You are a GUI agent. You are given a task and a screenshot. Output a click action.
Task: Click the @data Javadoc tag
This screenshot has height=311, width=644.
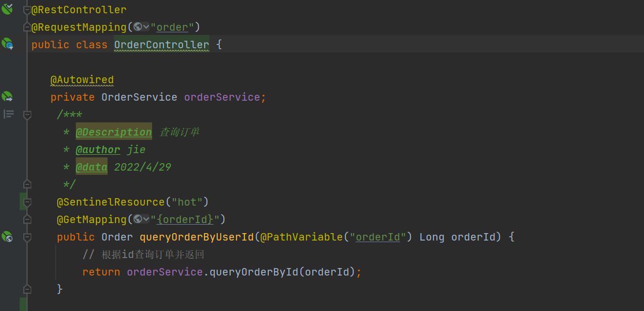(x=92, y=167)
